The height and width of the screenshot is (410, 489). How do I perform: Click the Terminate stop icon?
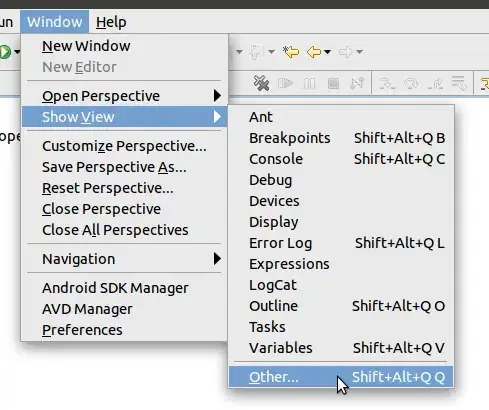pyautogui.click(x=333, y=83)
